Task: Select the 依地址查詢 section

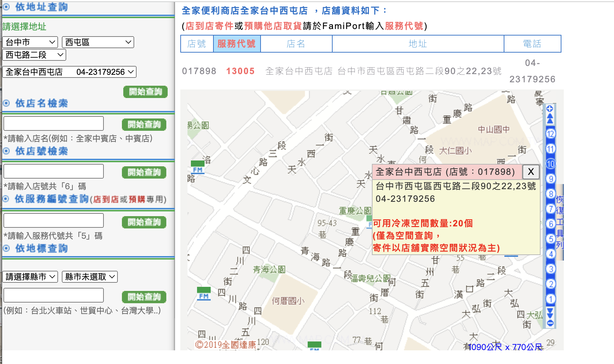Action: click(x=35, y=7)
